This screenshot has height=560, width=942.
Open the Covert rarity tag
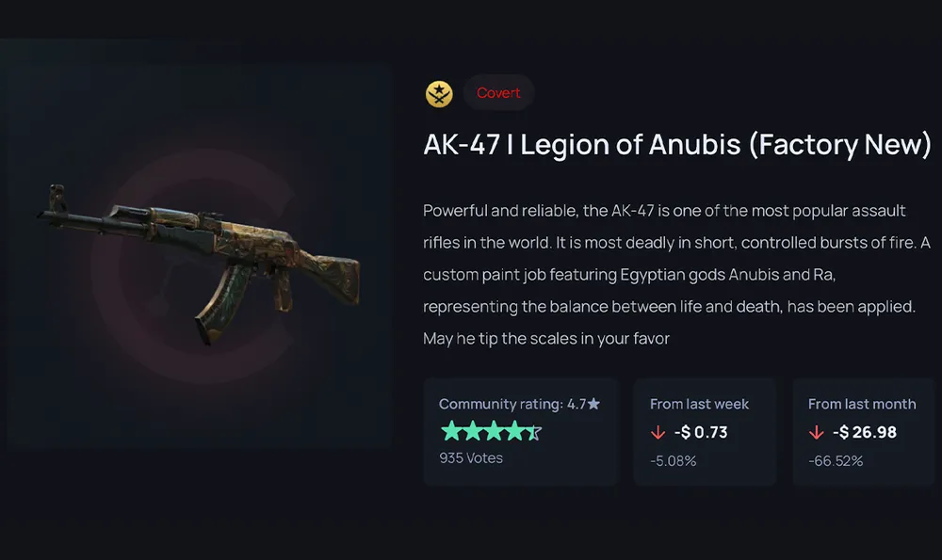pos(498,92)
